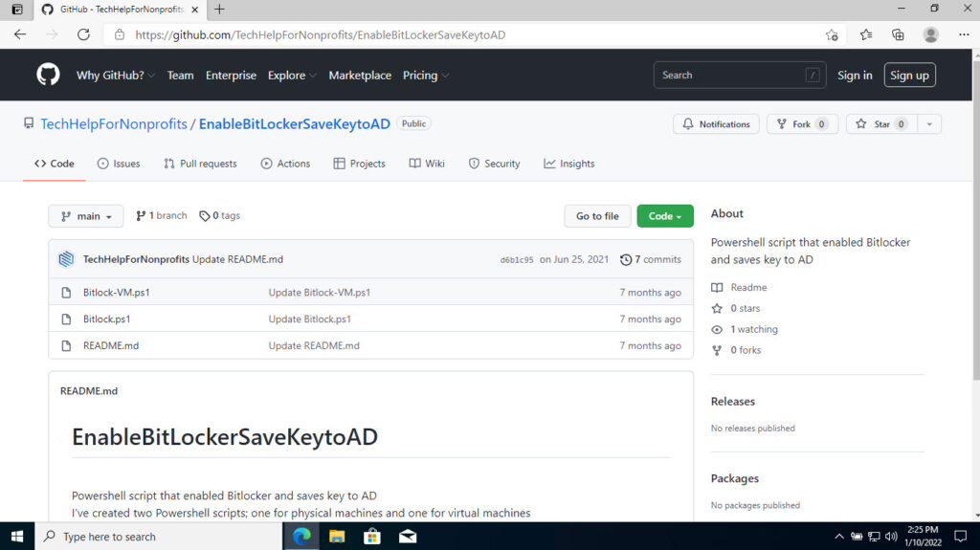The height and width of the screenshot is (550, 980).
Task: Expand the Explore menu
Action: pyautogui.click(x=292, y=75)
